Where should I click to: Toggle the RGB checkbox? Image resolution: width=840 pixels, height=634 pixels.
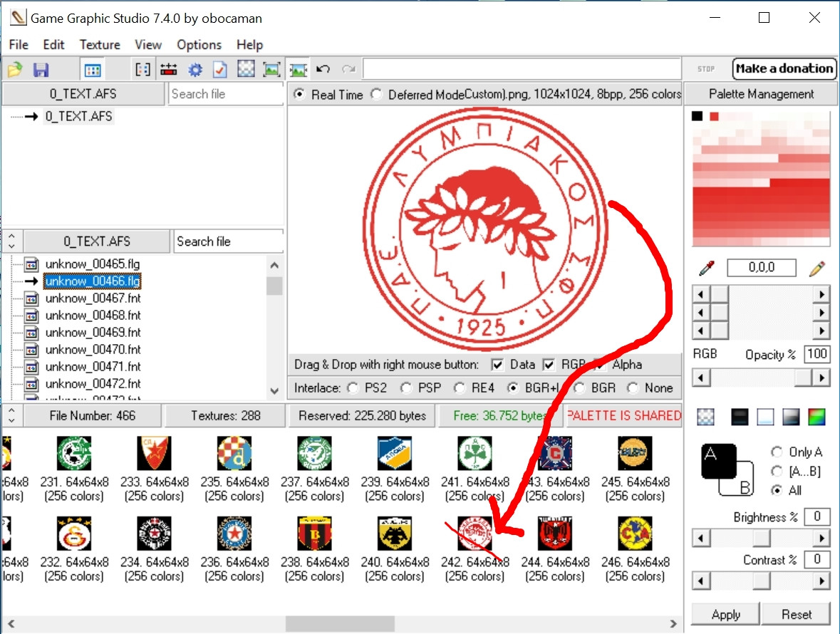(x=549, y=365)
